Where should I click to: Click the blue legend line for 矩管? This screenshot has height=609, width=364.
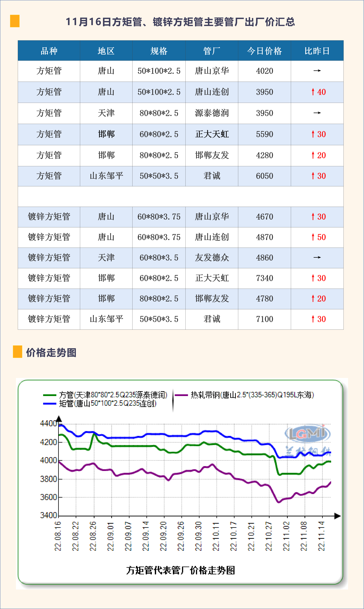coord(50,403)
